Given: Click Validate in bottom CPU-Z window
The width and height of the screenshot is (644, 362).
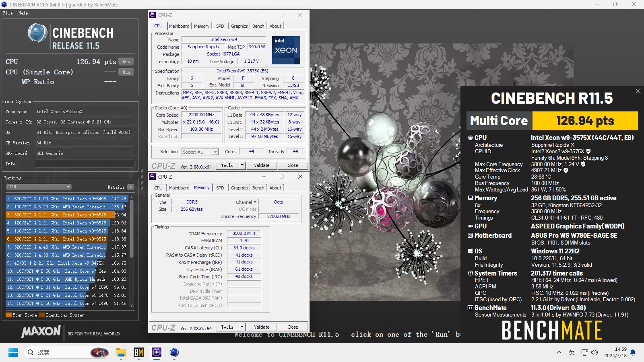Looking at the screenshot, I should click(x=262, y=327).
